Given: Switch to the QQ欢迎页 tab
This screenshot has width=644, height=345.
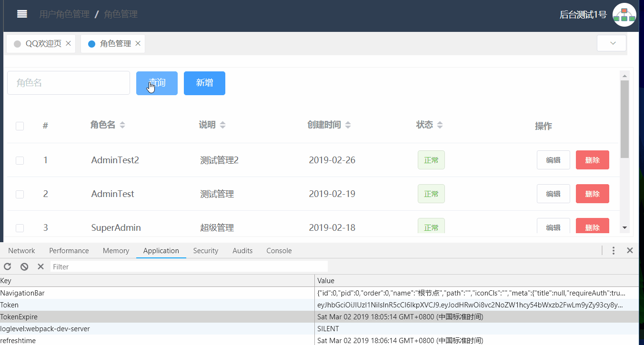Looking at the screenshot, I should click(x=41, y=43).
